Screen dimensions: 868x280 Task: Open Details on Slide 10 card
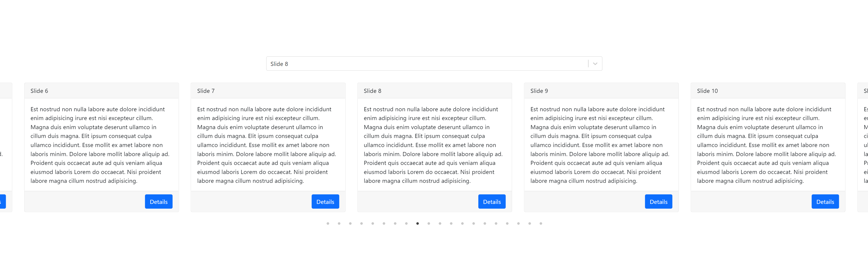[825, 201]
